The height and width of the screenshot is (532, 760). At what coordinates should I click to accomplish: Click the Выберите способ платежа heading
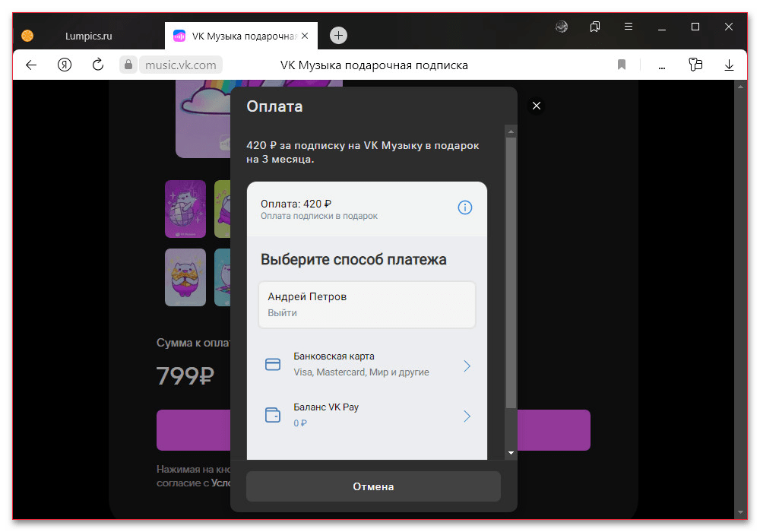pos(353,260)
